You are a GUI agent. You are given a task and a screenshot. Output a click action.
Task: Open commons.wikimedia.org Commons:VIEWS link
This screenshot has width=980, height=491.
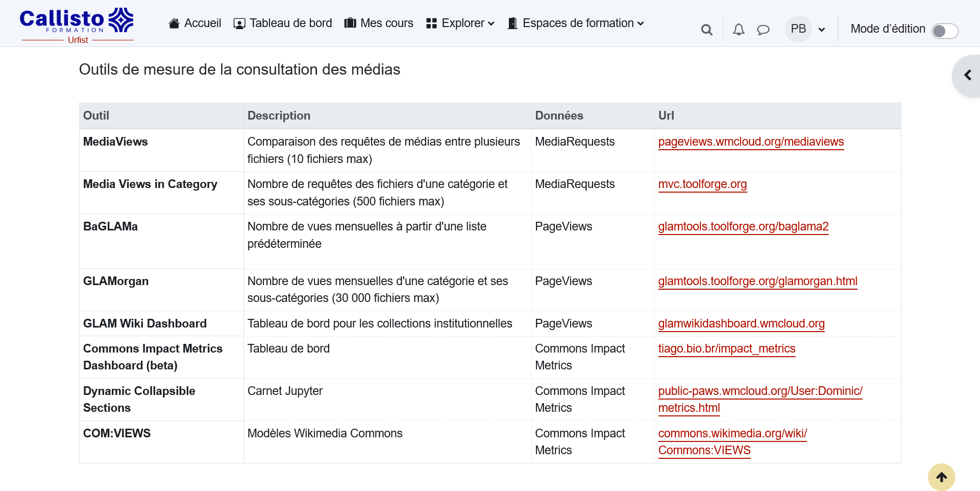pyautogui.click(x=732, y=442)
